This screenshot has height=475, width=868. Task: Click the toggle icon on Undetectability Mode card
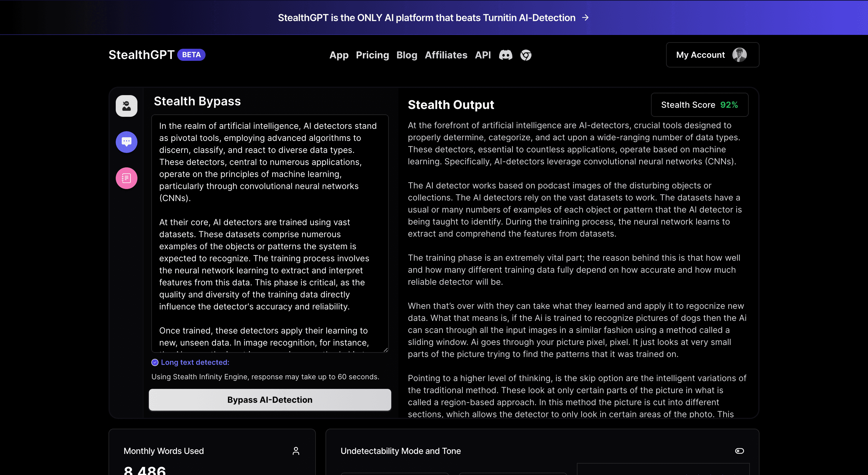(x=739, y=451)
